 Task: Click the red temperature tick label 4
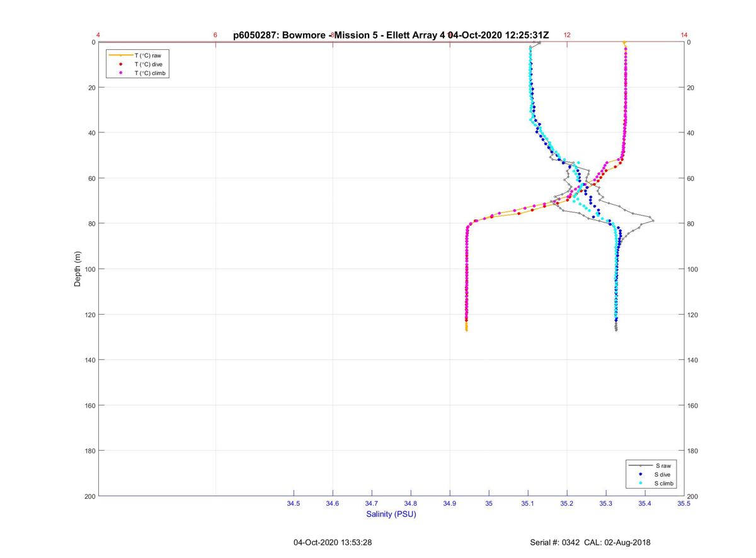pos(98,35)
